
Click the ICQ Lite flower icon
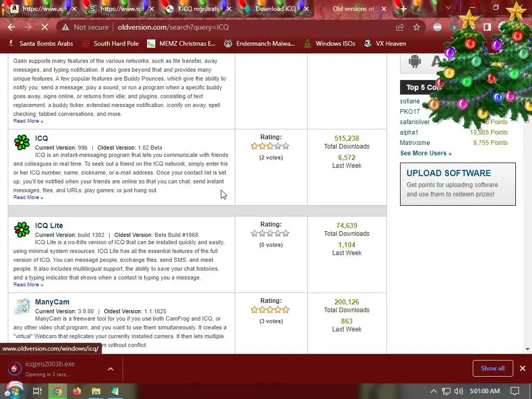(22, 229)
